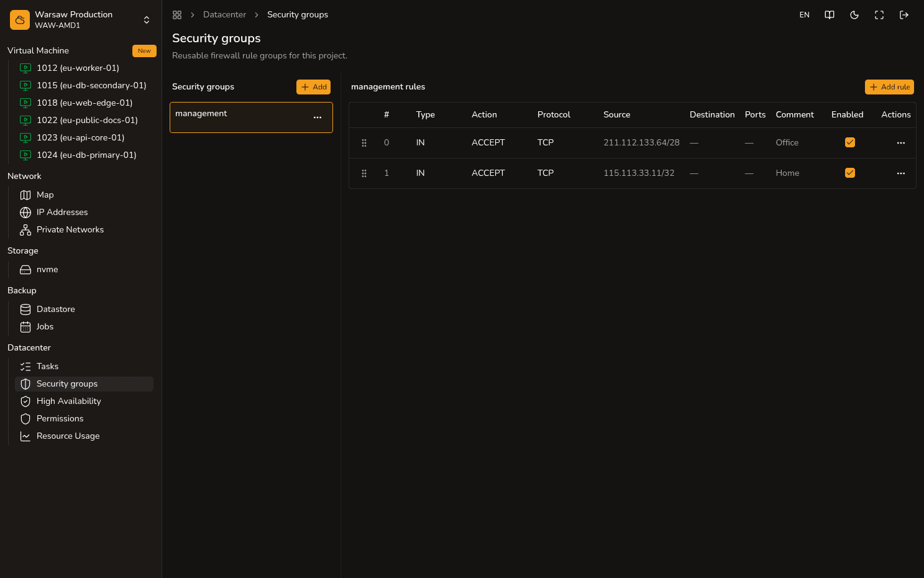
Task: Select the management security group
Action: coord(251,117)
